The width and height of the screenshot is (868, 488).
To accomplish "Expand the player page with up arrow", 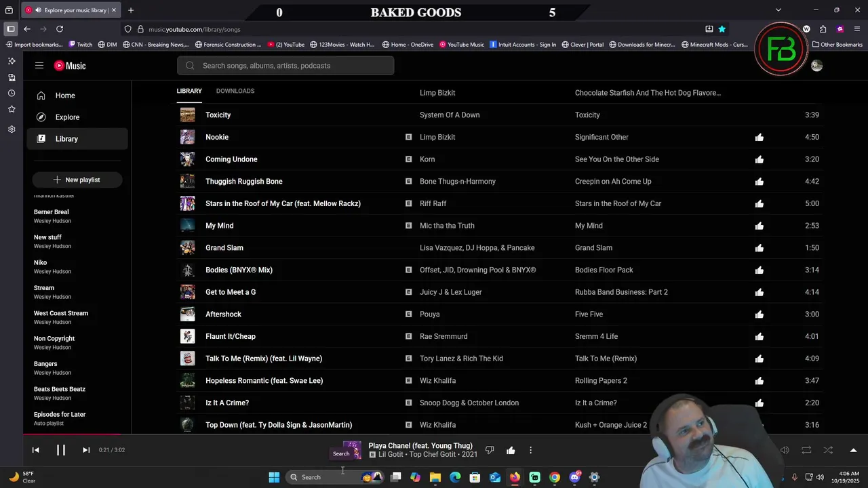I will (x=853, y=450).
